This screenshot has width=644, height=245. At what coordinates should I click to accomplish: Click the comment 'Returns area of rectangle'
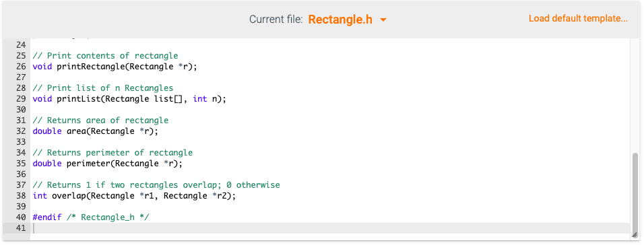click(x=100, y=120)
